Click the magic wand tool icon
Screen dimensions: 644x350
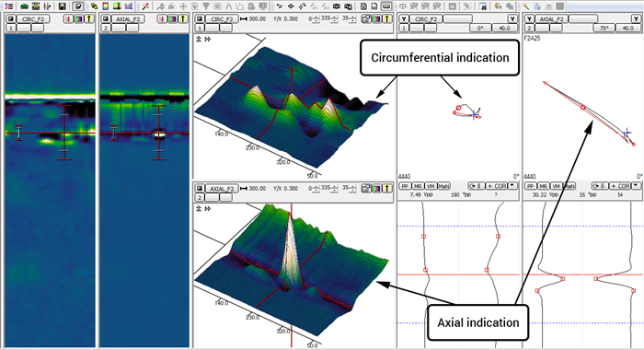[145, 6]
